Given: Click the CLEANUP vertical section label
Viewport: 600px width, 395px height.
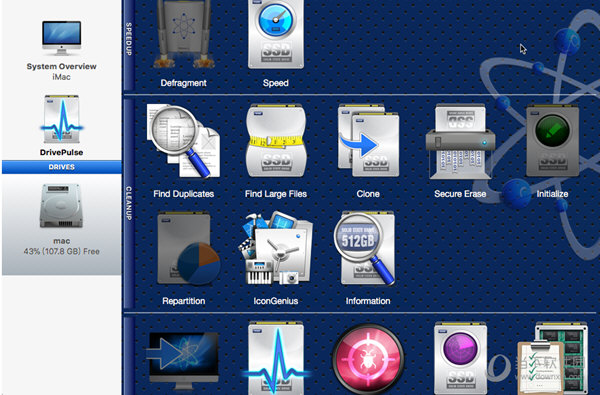Looking at the screenshot, I should pyautogui.click(x=129, y=203).
